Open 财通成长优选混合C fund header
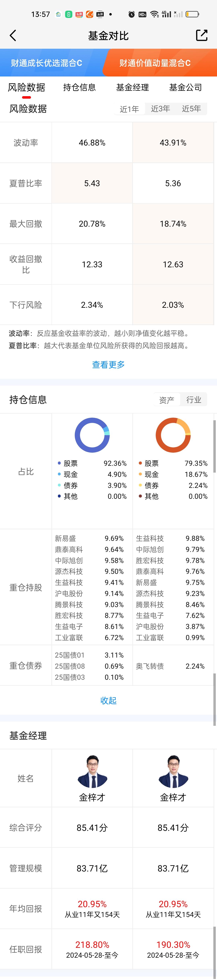217x980 pixels. pos(46,63)
